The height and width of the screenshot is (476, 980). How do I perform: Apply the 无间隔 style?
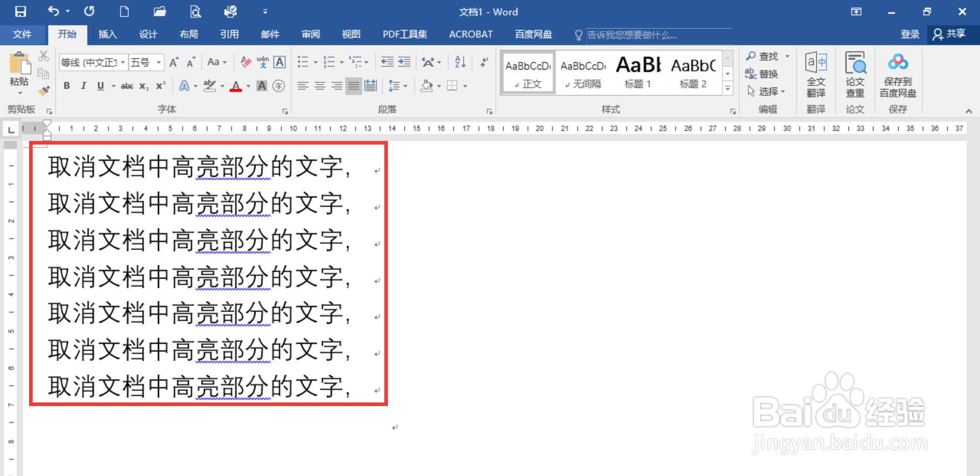point(583,73)
